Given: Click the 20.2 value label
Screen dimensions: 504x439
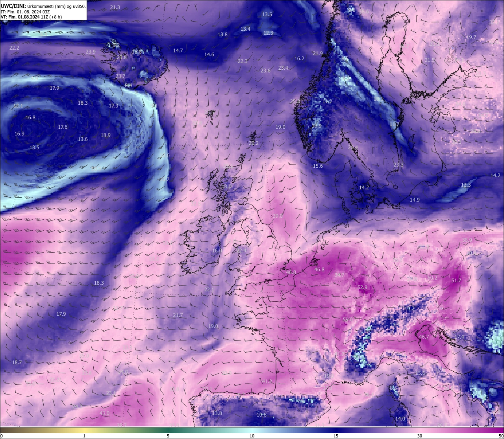Looking at the screenshot, I should (254, 143).
